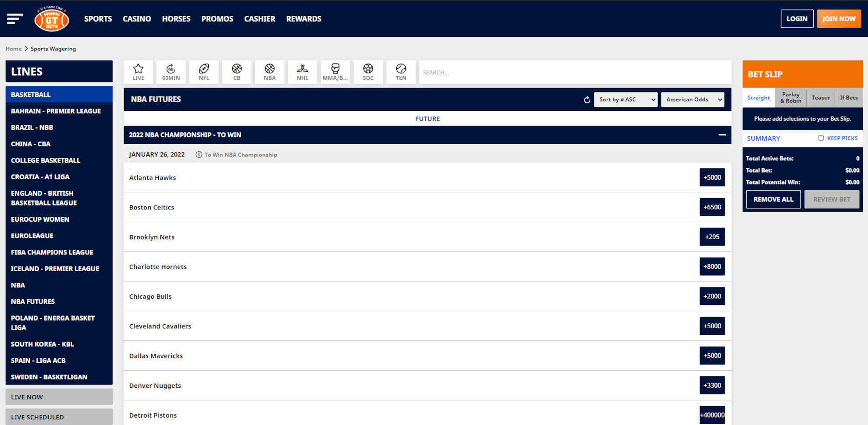This screenshot has width=868, height=425.
Task: Open Eurocup Women lines
Action: 59,220
